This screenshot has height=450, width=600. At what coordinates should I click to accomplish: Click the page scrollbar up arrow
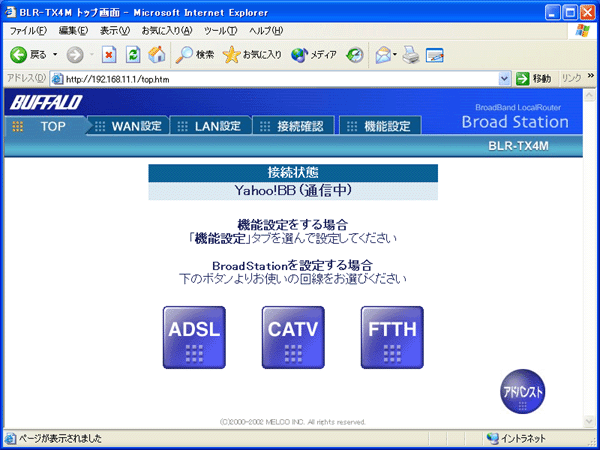click(x=589, y=94)
